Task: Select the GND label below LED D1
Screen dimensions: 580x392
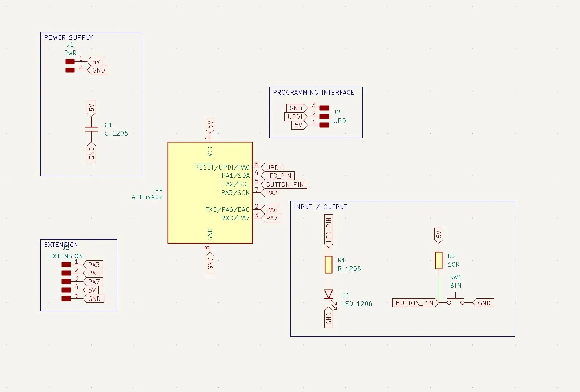Action: pos(329,318)
